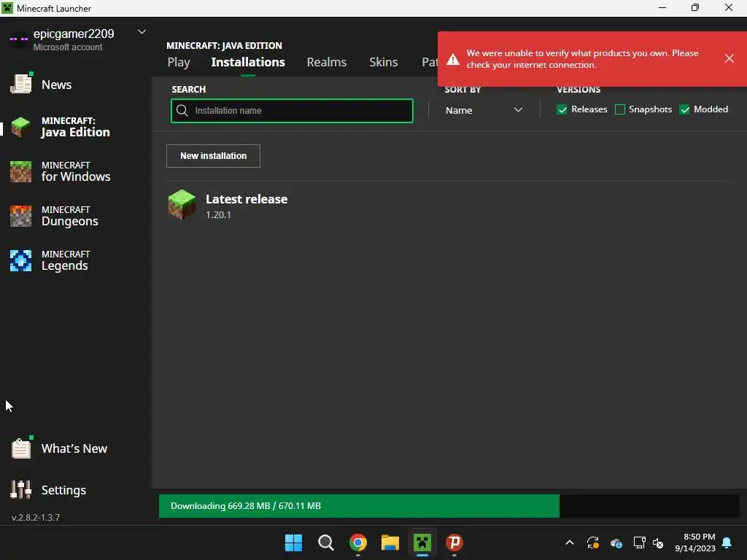Open the Minecraft Legends icon

(x=21, y=260)
